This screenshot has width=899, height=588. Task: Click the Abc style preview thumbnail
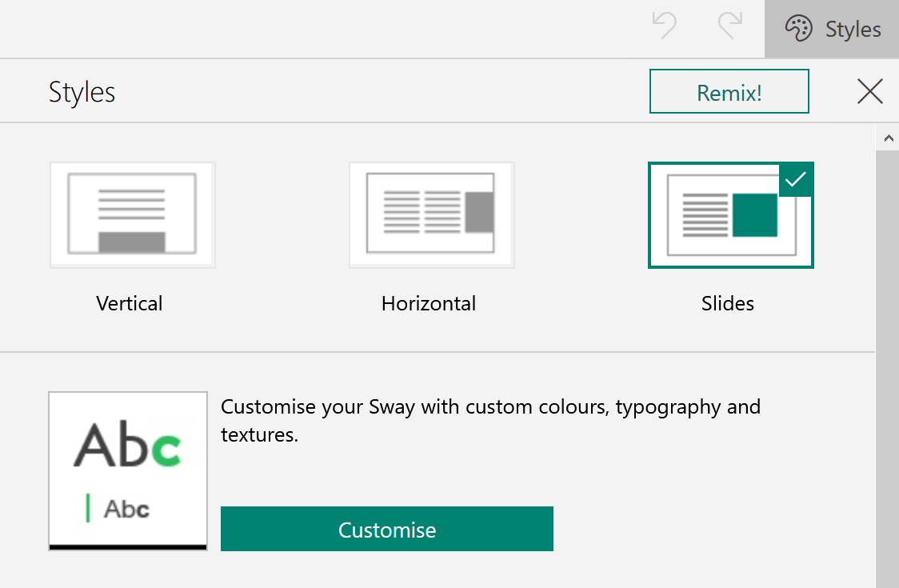point(128,470)
